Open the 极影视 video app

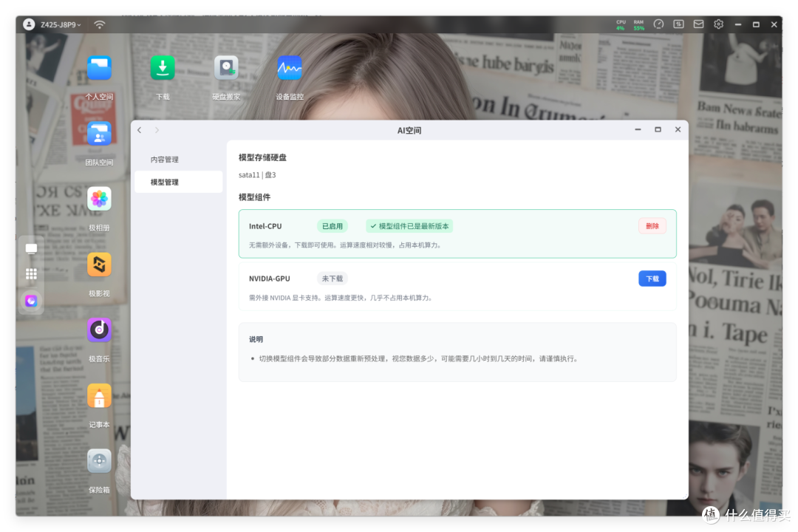point(99,265)
